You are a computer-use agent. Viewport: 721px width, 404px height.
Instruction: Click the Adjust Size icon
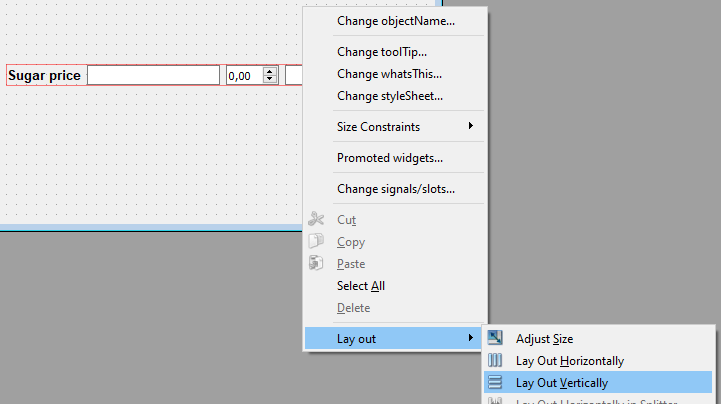pos(495,339)
